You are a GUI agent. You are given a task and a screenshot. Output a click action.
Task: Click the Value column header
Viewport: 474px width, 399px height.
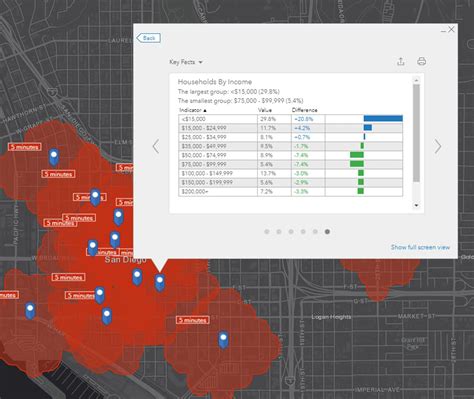pos(265,110)
